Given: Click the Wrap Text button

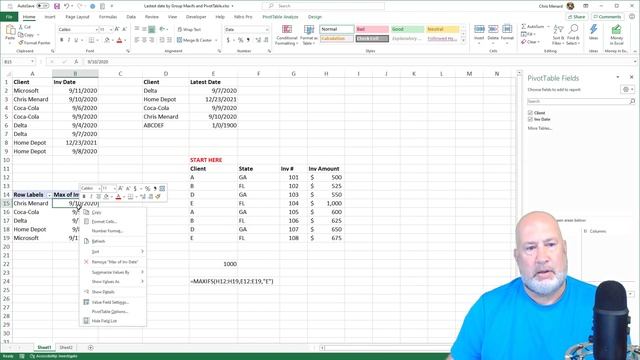Looking at the screenshot, I should tap(189, 29).
